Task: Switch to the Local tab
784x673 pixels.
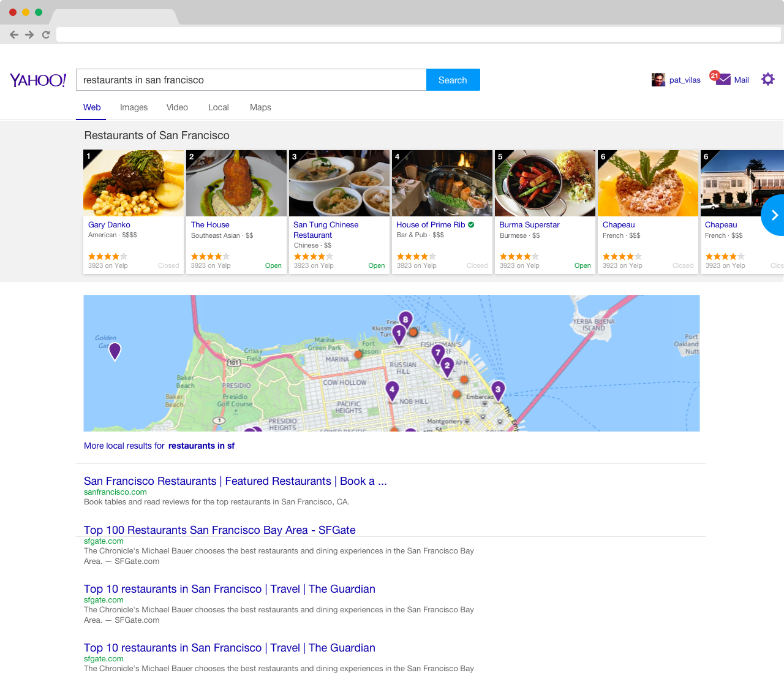Action: [219, 107]
